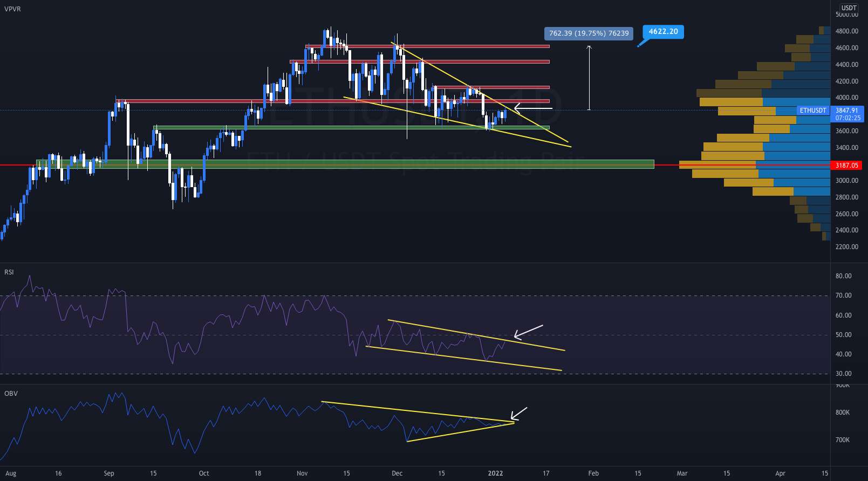The width and height of the screenshot is (868, 481).
Task: Click the RSI 50.00 scale value
Action: [843, 335]
